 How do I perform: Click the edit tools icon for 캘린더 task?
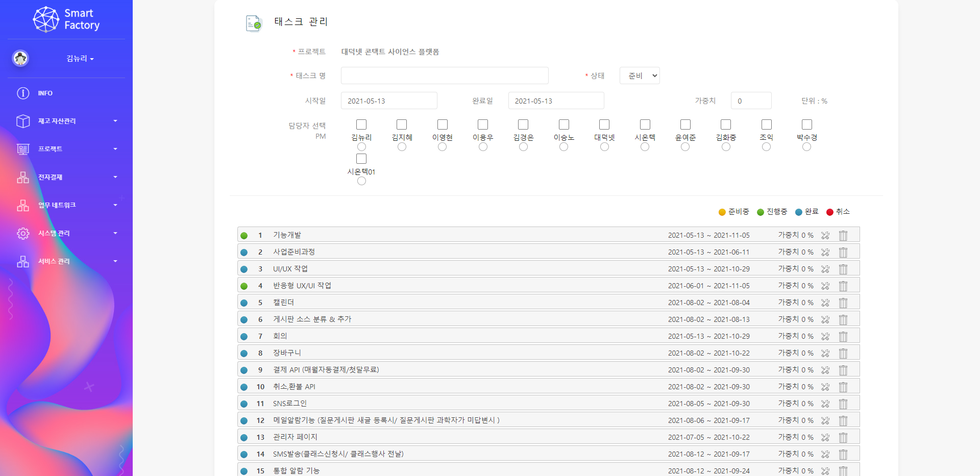click(825, 303)
